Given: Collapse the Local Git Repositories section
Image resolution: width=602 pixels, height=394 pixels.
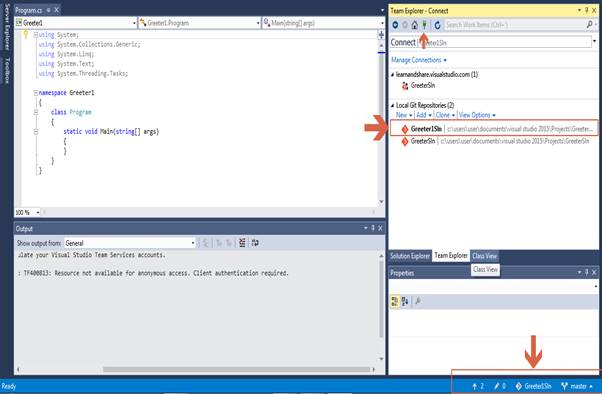Looking at the screenshot, I should tap(392, 105).
